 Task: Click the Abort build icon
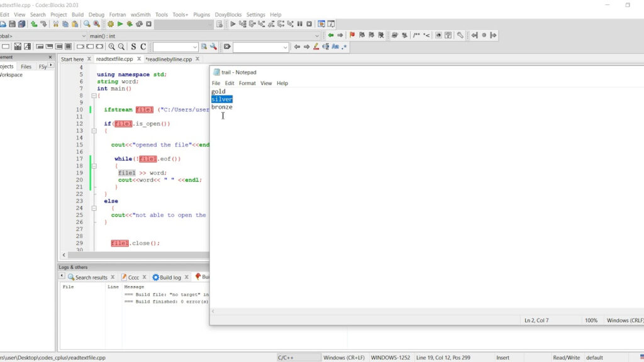[148, 25]
